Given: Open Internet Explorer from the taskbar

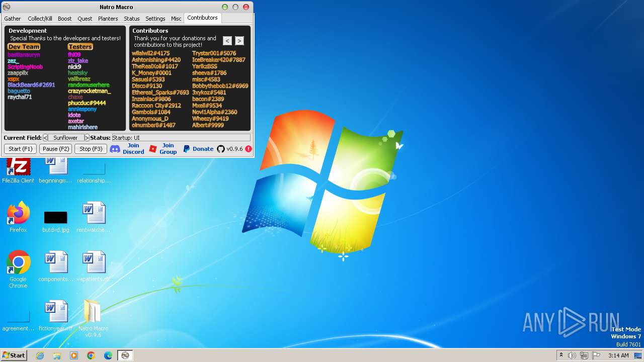Looking at the screenshot, I should click(40, 355).
